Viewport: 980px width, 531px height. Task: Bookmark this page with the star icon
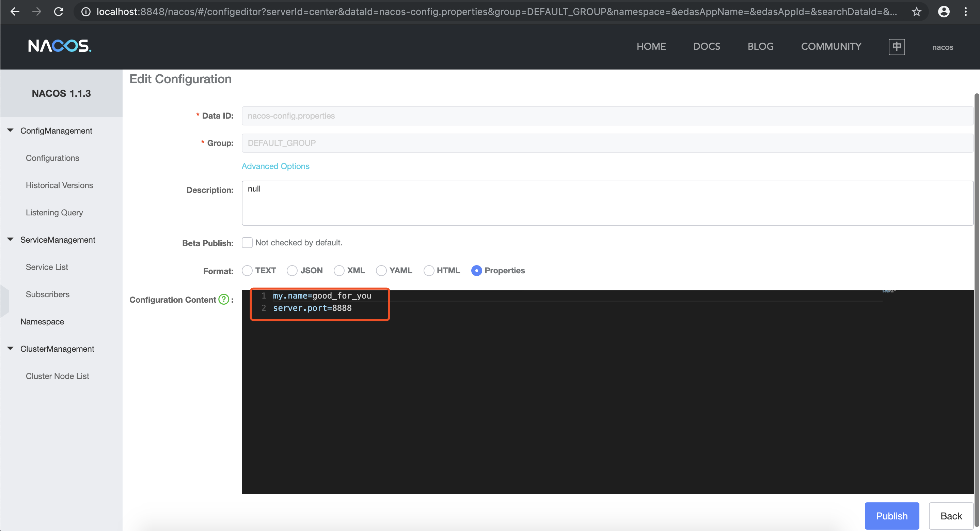point(916,12)
